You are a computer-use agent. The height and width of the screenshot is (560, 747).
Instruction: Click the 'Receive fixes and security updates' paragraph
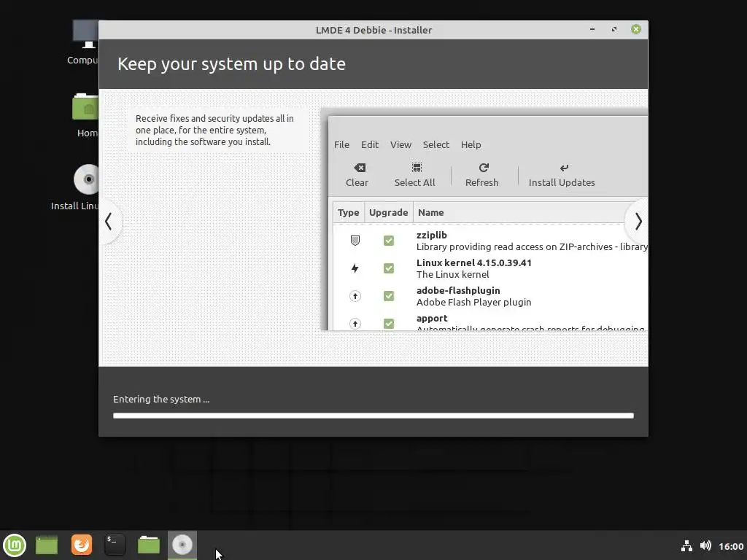214,130
